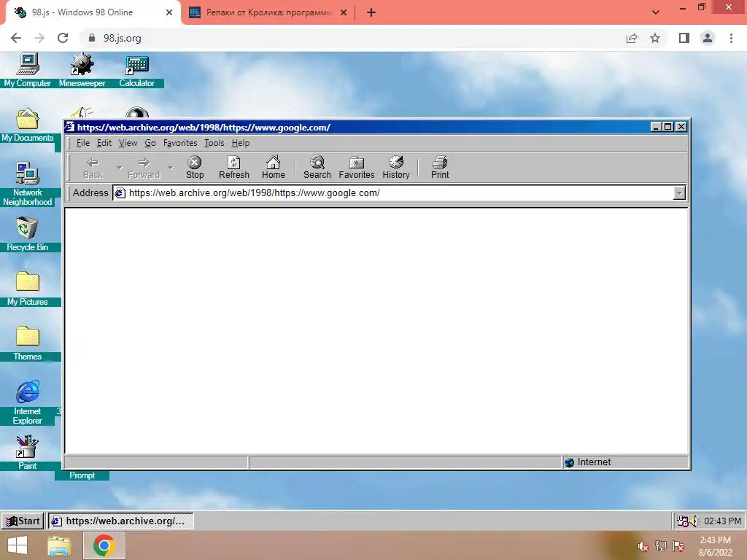Click the Action Center flag icon
The height and width of the screenshot is (560, 747).
point(678,546)
